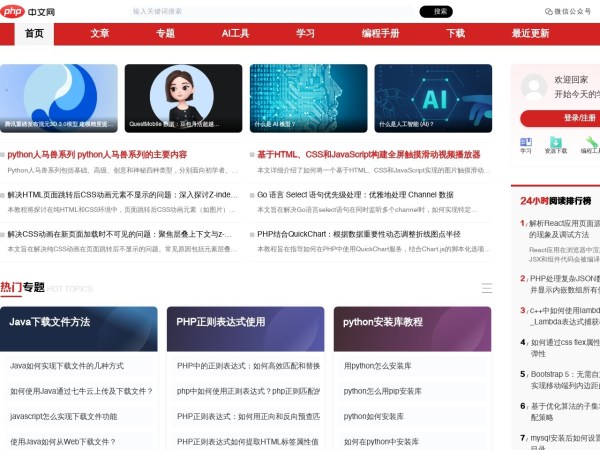Screen dimensions: 600x450
Task: Open the 热门专题 list menu icon
Action: click(x=487, y=288)
